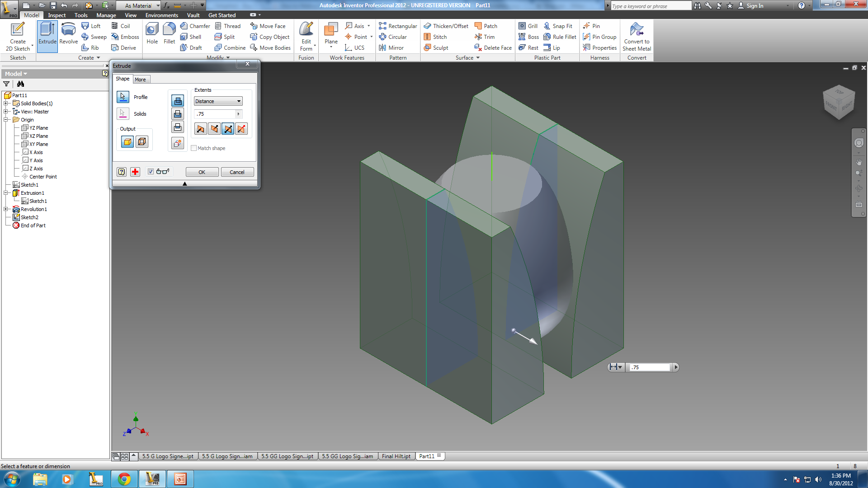
Task: Open the flyout arrow of the .75 distance field
Action: click(238, 114)
